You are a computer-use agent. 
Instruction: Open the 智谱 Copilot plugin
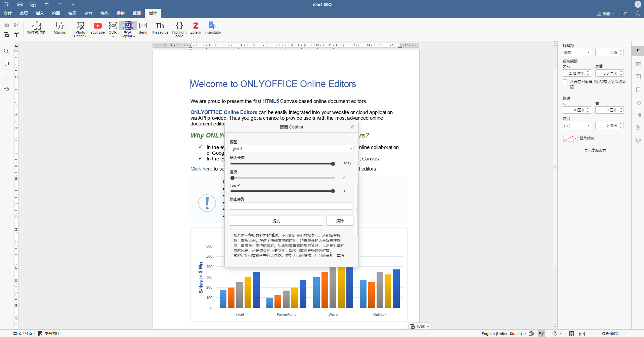[x=128, y=30]
